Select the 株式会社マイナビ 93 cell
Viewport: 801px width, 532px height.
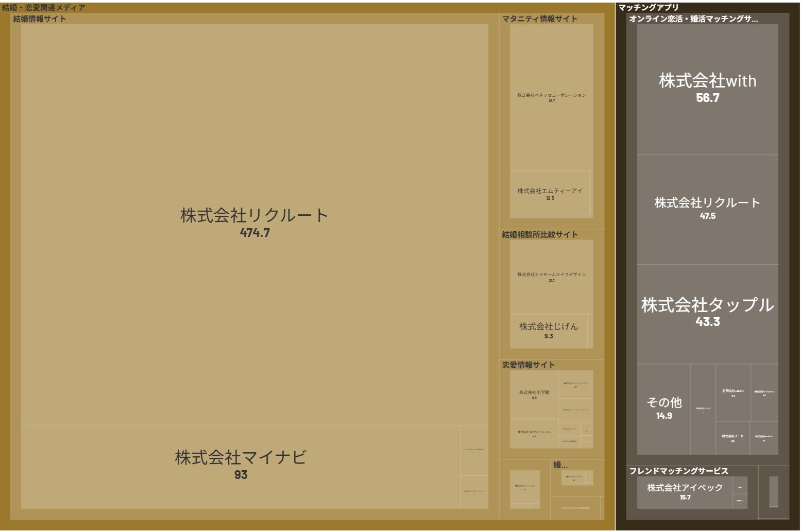pos(241,467)
